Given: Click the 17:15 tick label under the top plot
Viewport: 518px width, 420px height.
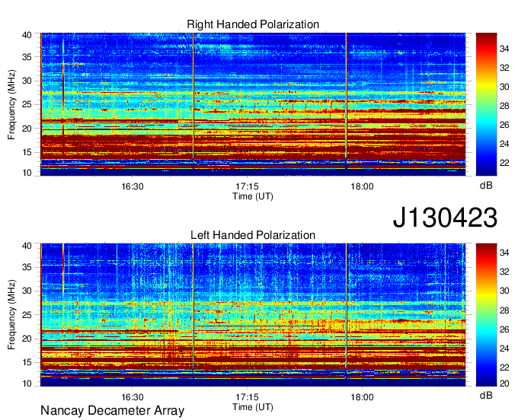Looking at the screenshot, I should click(x=247, y=186).
